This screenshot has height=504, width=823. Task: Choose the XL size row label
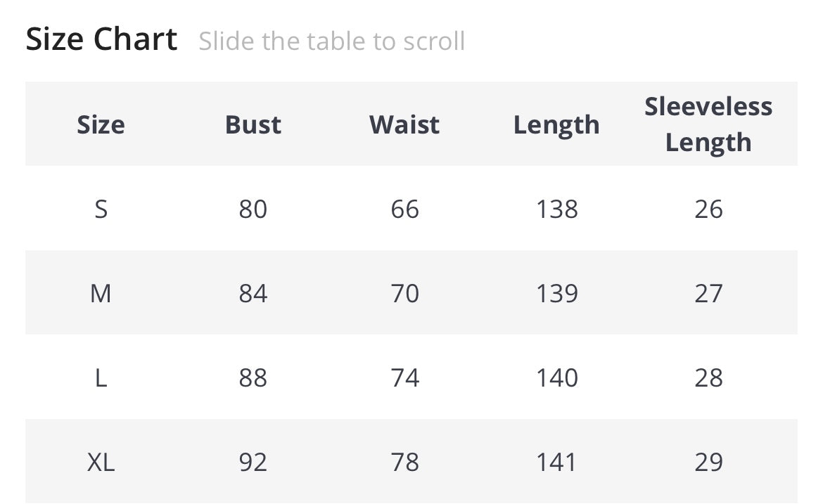[x=101, y=462]
